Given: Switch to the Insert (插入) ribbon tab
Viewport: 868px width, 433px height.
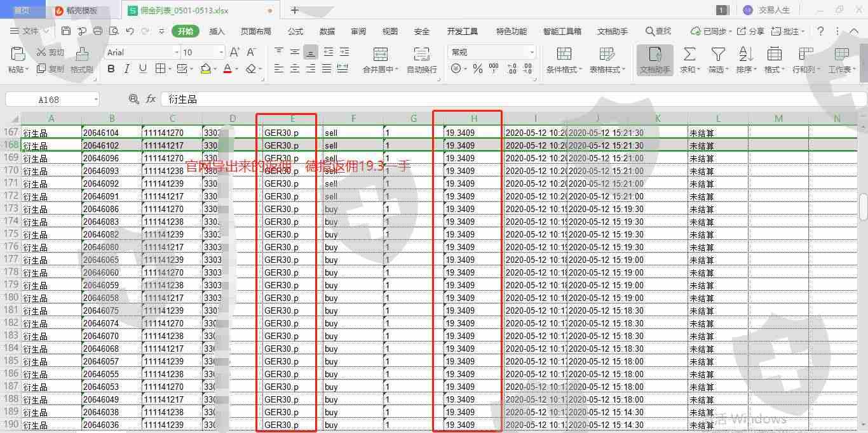Looking at the screenshot, I should [217, 31].
